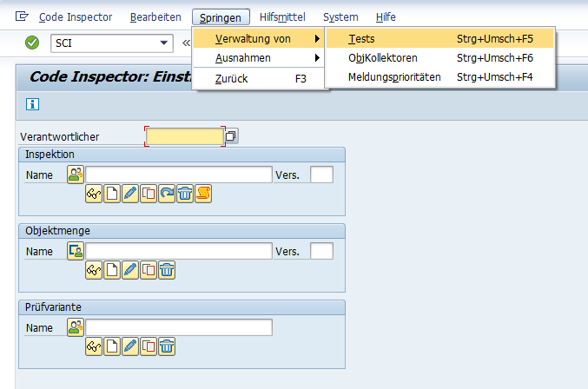This screenshot has width=588, height=389.
Task: Open the Hilfsmittel menu
Action: click(282, 16)
